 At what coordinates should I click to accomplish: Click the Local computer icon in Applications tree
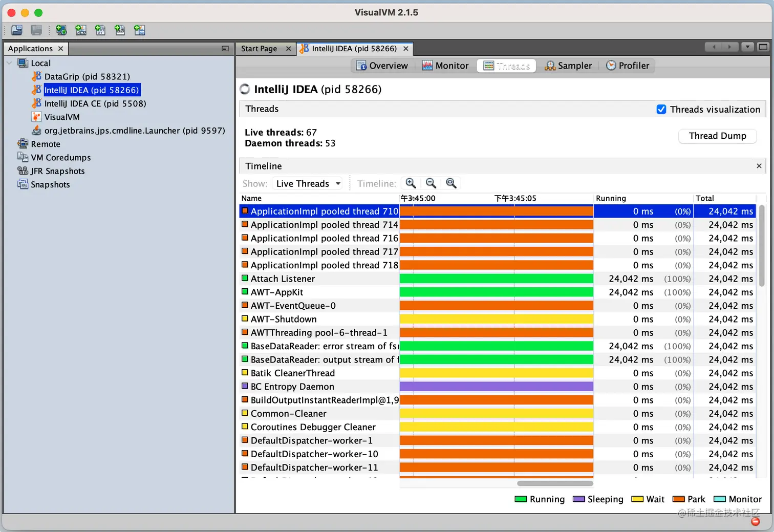click(x=23, y=63)
